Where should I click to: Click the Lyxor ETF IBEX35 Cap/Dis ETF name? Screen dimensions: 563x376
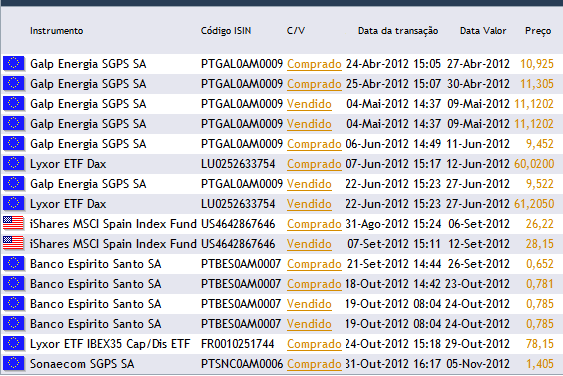pos(110,344)
